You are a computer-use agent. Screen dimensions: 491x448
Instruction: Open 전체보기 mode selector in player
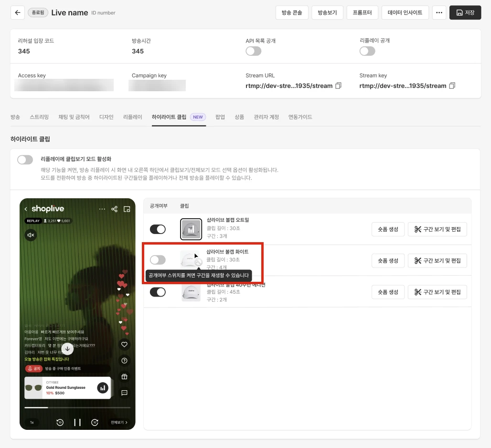(x=119, y=422)
